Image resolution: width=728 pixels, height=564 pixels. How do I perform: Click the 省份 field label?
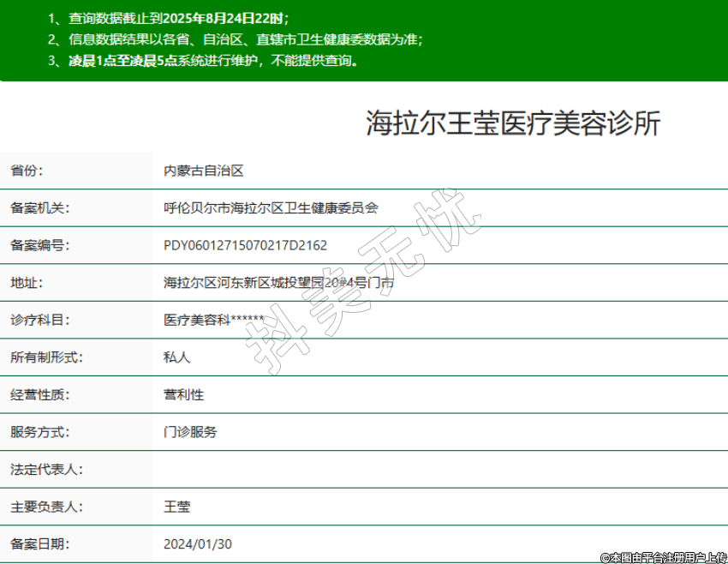click(x=26, y=171)
